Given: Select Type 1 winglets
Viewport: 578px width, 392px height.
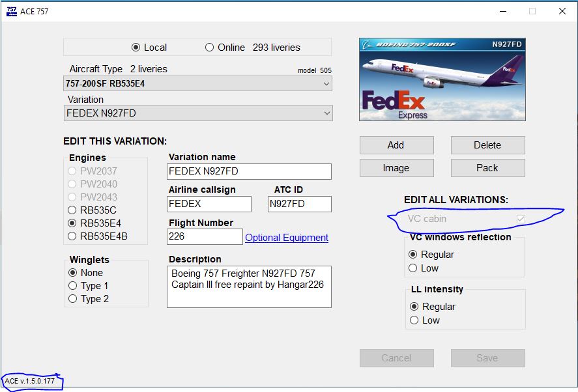Looking at the screenshot, I should (x=73, y=286).
